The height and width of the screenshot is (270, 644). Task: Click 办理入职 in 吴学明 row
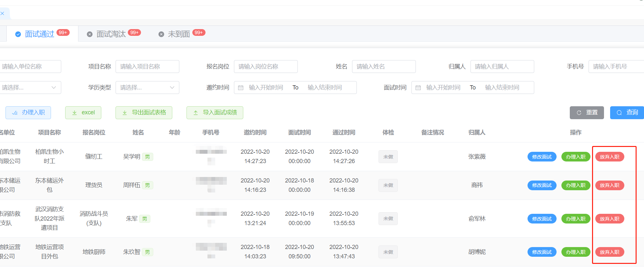[x=576, y=157]
